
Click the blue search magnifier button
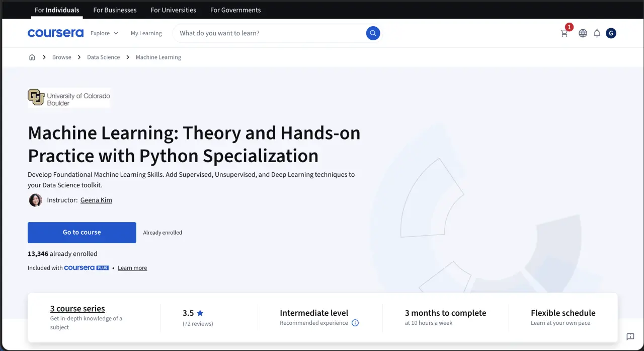tap(373, 33)
